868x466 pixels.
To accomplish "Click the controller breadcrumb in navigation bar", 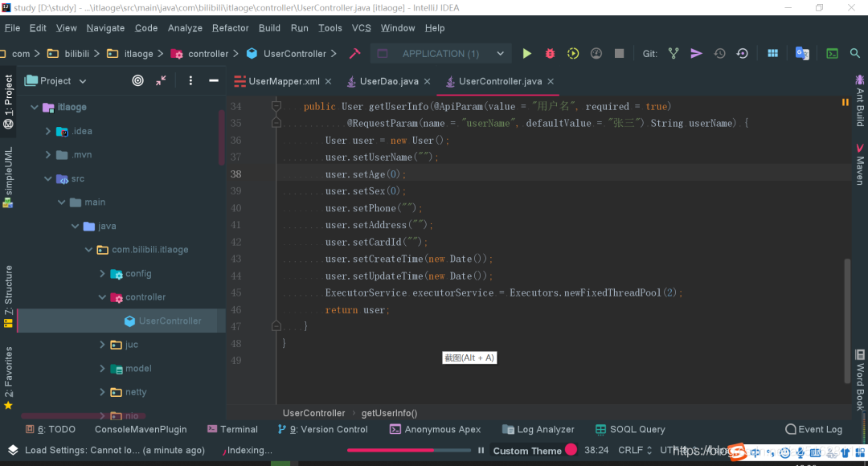I will click(x=200, y=54).
